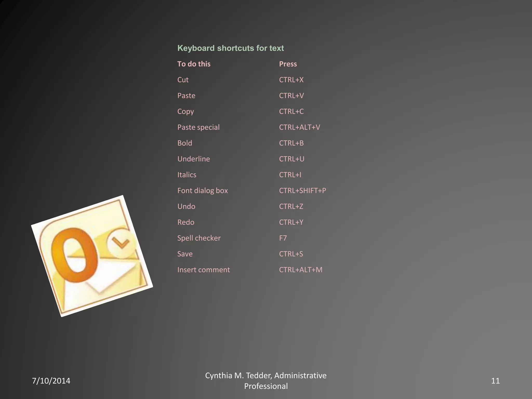Select the 'Keyboard shortcuts for text' heading
This screenshot has width=532, height=399.
pyautogui.click(x=230, y=48)
